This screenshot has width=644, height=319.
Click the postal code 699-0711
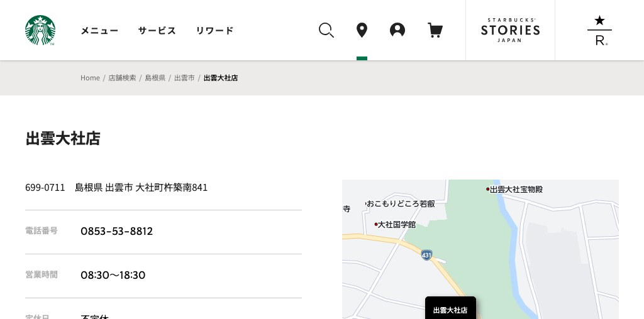(45, 187)
